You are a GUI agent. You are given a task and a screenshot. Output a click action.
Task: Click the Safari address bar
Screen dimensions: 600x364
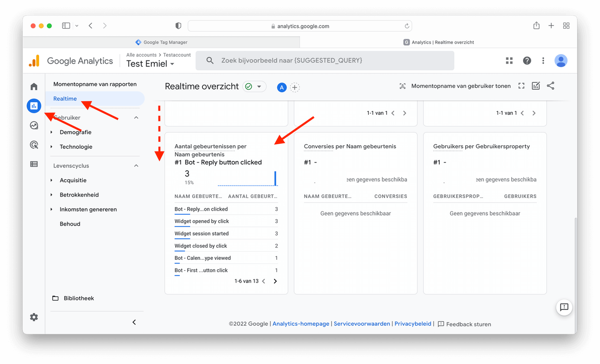(300, 26)
